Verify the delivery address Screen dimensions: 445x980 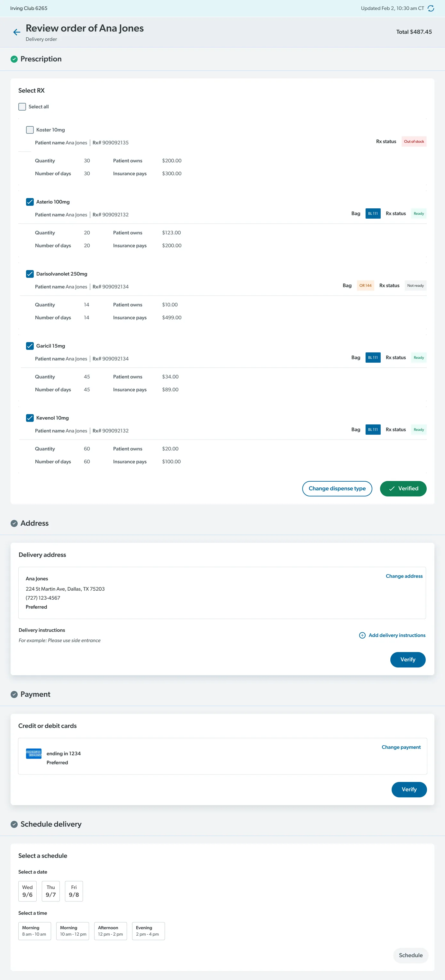point(408,659)
